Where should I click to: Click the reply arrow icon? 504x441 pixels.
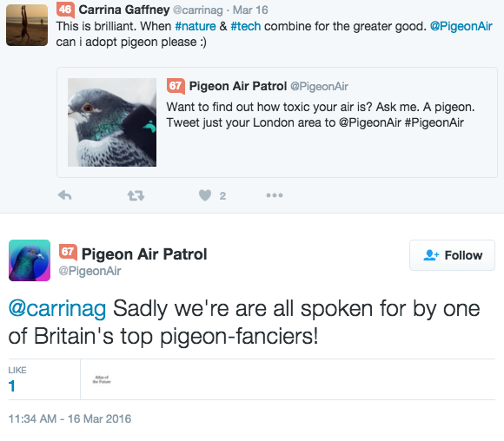coord(64,195)
